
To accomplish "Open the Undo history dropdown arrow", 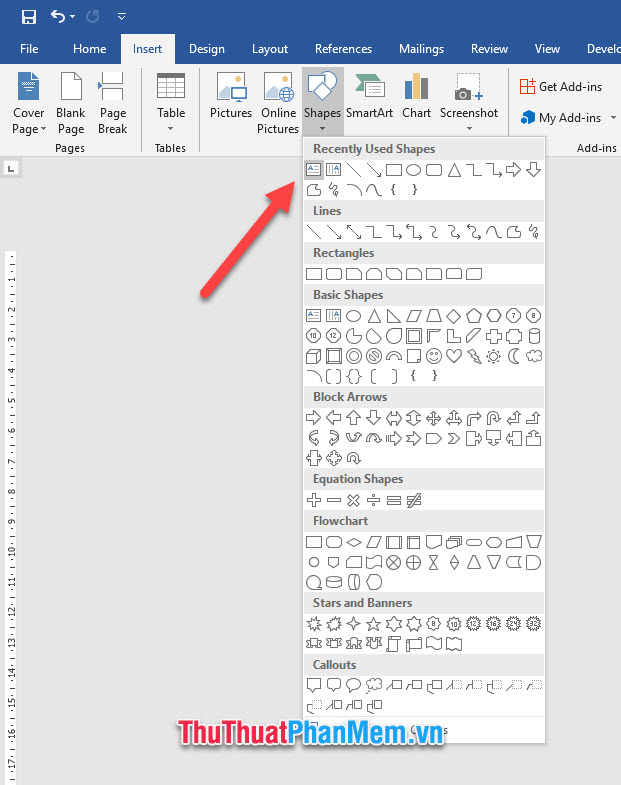I will [73, 17].
